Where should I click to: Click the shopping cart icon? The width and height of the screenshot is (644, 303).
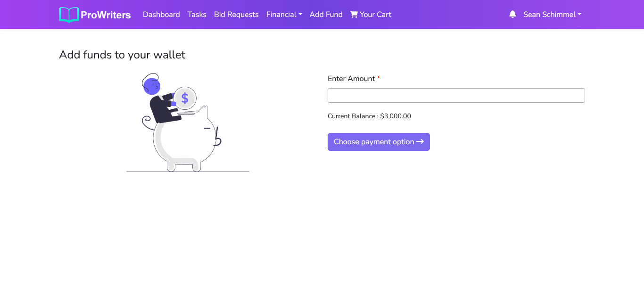point(354,15)
